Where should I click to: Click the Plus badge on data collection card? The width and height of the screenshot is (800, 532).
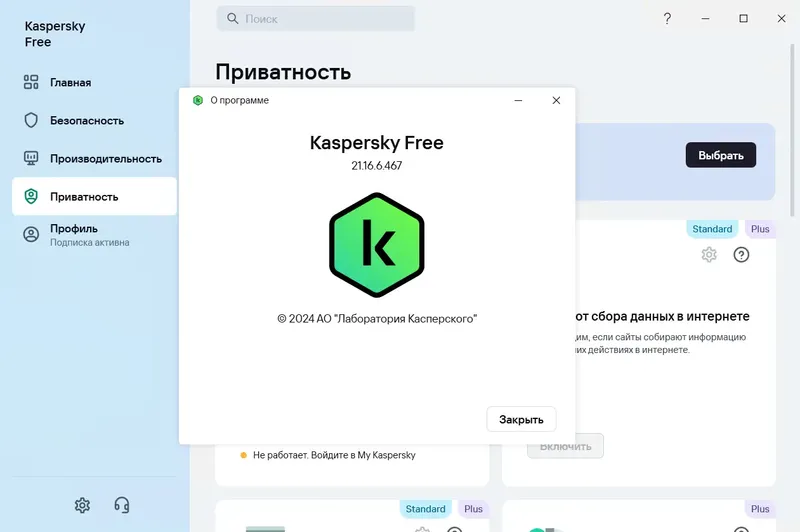(760, 229)
